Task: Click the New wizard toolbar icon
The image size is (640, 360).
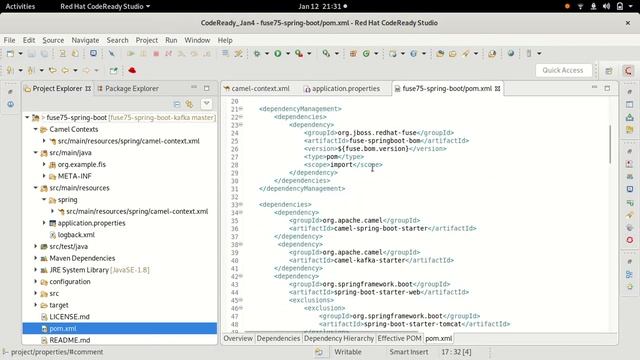Action: pyautogui.click(x=11, y=53)
